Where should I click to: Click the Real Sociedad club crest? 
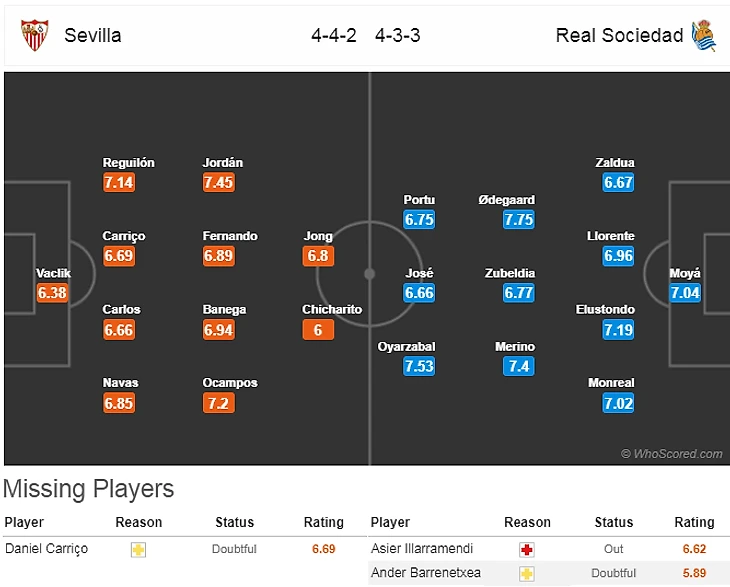[x=704, y=35]
